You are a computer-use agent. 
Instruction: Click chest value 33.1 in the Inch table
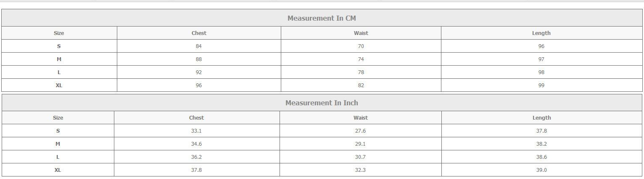pyautogui.click(x=196, y=131)
